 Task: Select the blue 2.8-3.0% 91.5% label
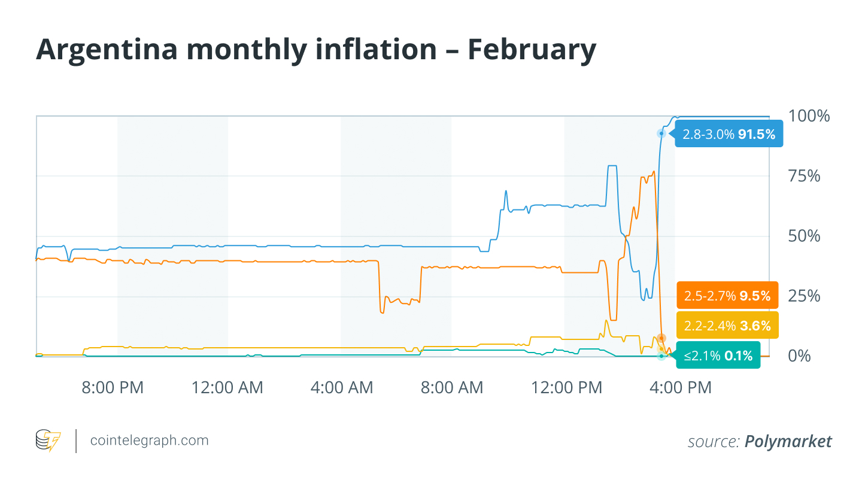coord(729,134)
